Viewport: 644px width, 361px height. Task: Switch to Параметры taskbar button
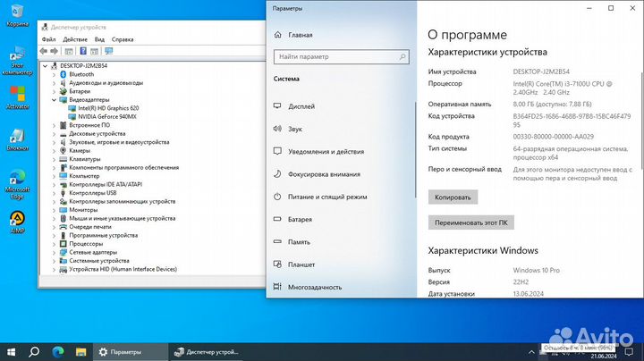[x=131, y=352]
